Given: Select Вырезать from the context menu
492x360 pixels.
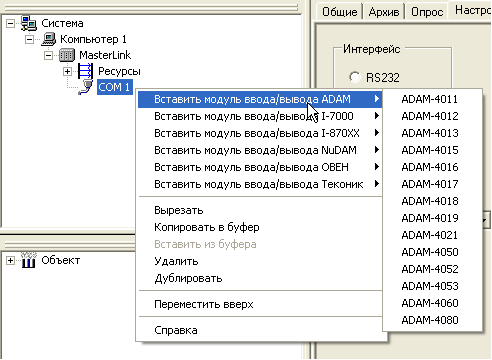Looking at the screenshot, I should (260, 210).
